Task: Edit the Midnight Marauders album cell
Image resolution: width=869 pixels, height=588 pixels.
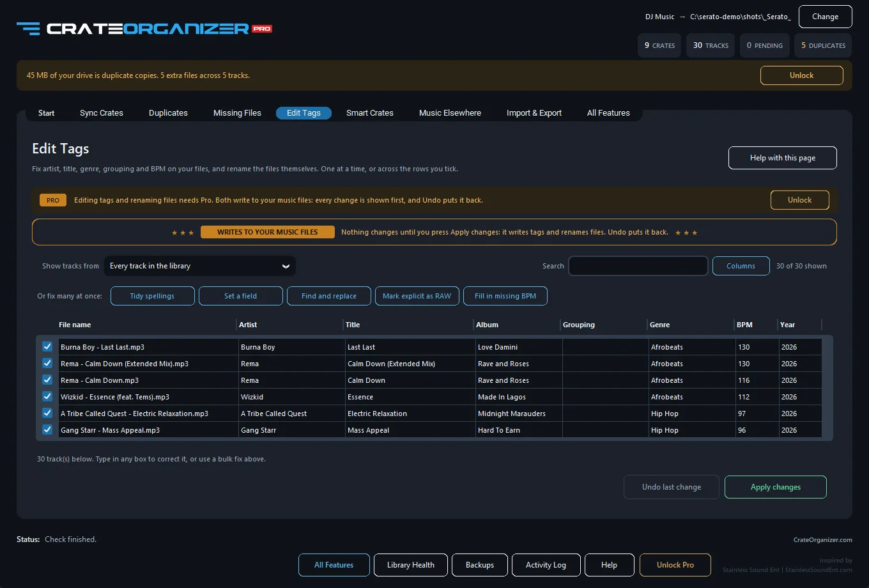Action: (x=519, y=414)
